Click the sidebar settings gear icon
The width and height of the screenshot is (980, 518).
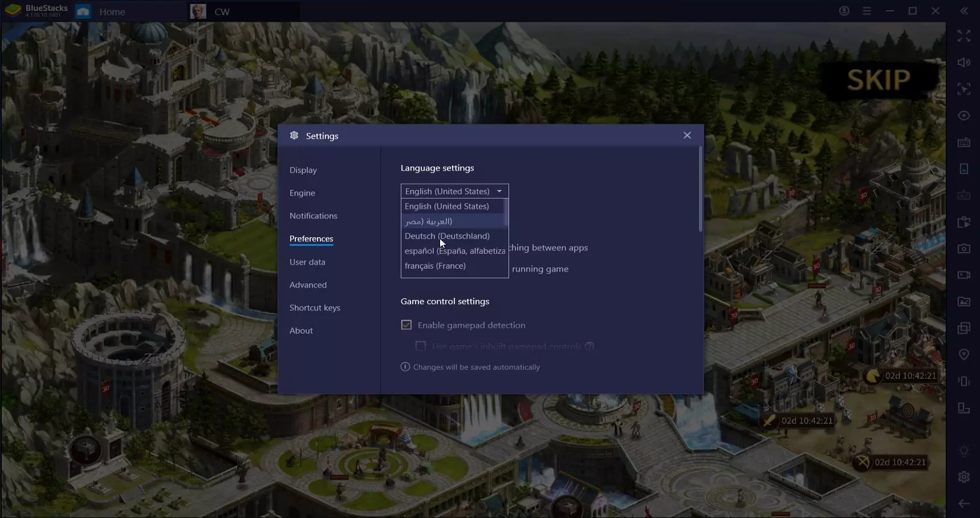pos(963,477)
